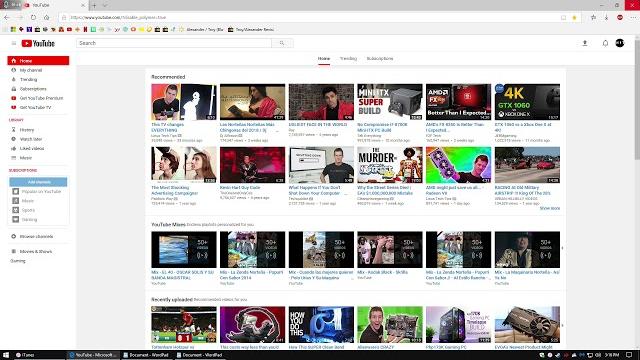This screenshot has width=640, height=360.
Task: Click the Search input field
Action: coord(174,43)
